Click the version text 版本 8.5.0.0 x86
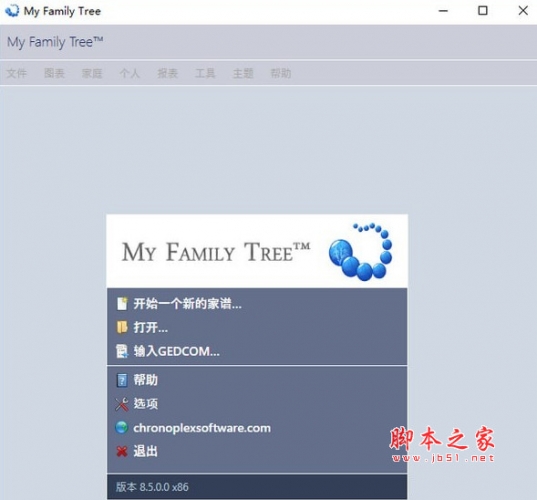The width and height of the screenshot is (537, 500). (152, 487)
